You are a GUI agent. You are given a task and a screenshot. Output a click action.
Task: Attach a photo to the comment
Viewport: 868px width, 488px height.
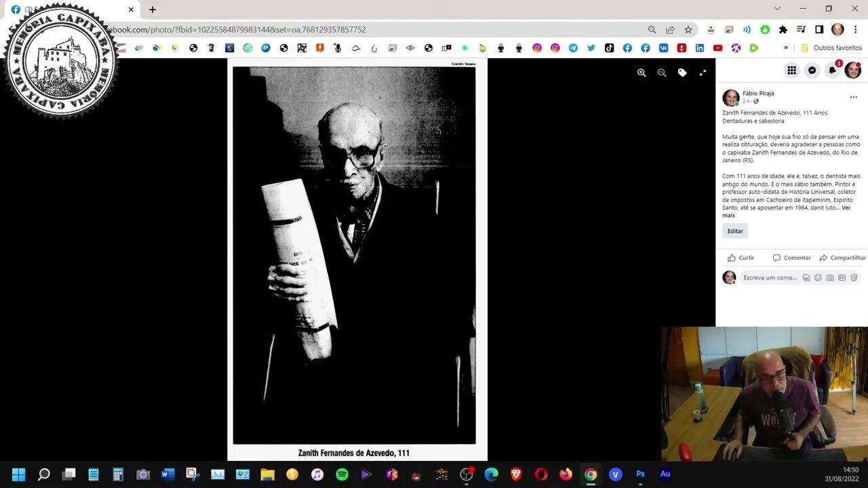coord(830,278)
